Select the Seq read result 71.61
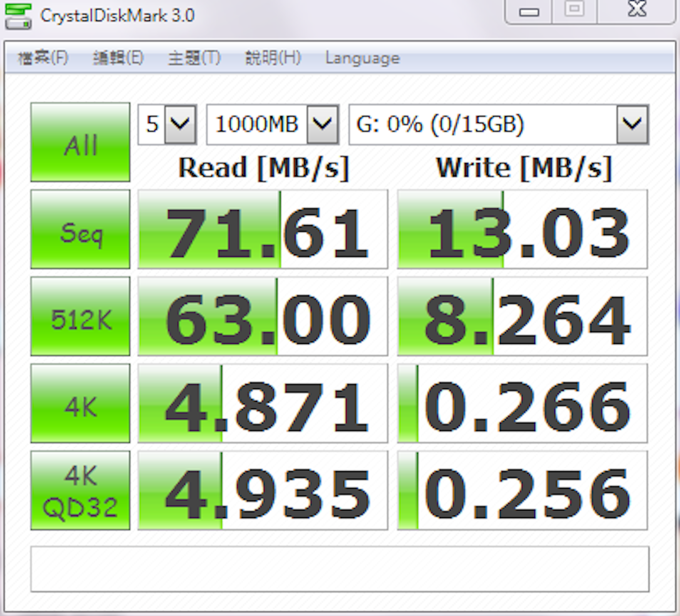Viewport: 680px width, 616px height. tap(263, 229)
